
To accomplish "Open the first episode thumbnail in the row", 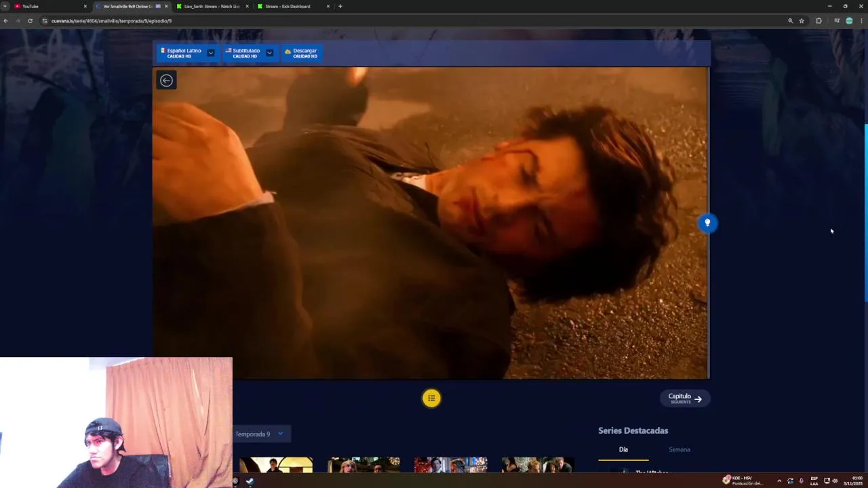I will pyautogui.click(x=276, y=465).
